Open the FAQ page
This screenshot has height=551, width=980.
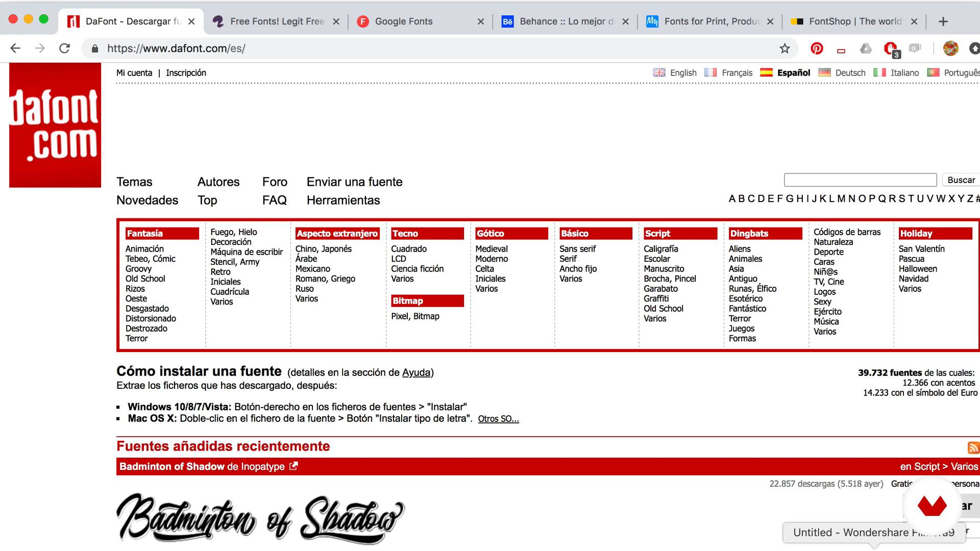[x=275, y=200]
